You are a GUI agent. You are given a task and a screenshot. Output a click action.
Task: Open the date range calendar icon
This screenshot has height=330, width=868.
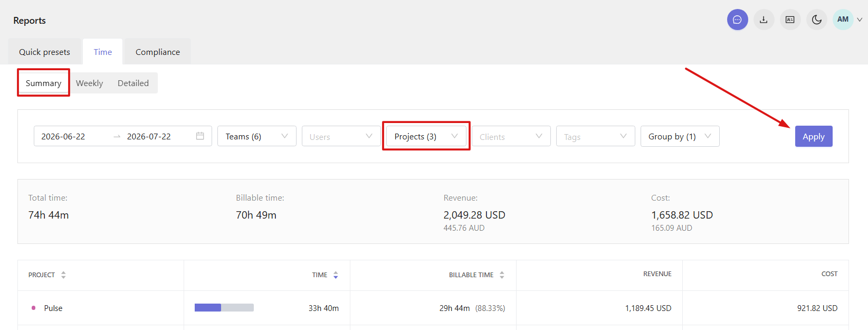point(200,136)
